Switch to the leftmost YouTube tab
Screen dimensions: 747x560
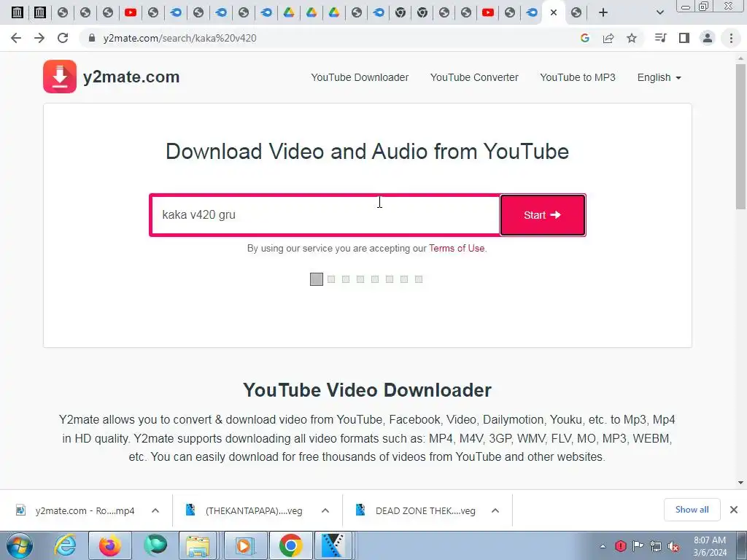pos(130,12)
